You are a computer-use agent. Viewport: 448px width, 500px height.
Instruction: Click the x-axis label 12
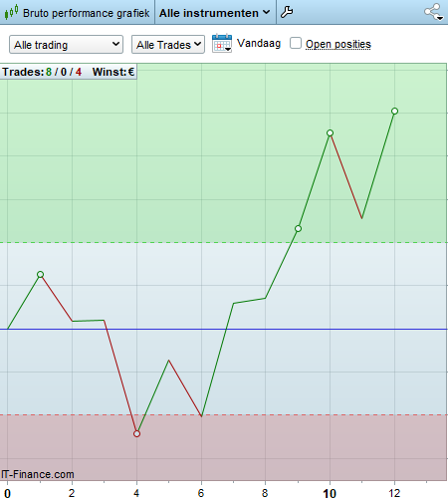[x=394, y=493]
